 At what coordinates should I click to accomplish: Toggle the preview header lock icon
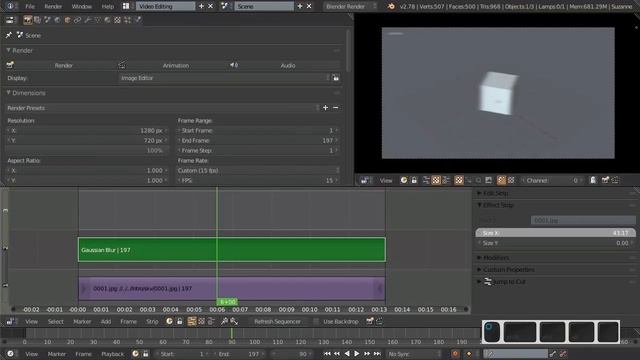pyautogui.click(x=414, y=180)
